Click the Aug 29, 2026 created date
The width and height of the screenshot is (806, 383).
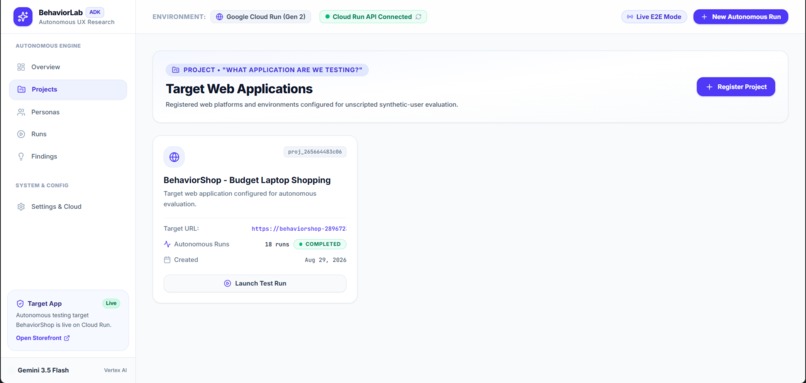(x=325, y=260)
